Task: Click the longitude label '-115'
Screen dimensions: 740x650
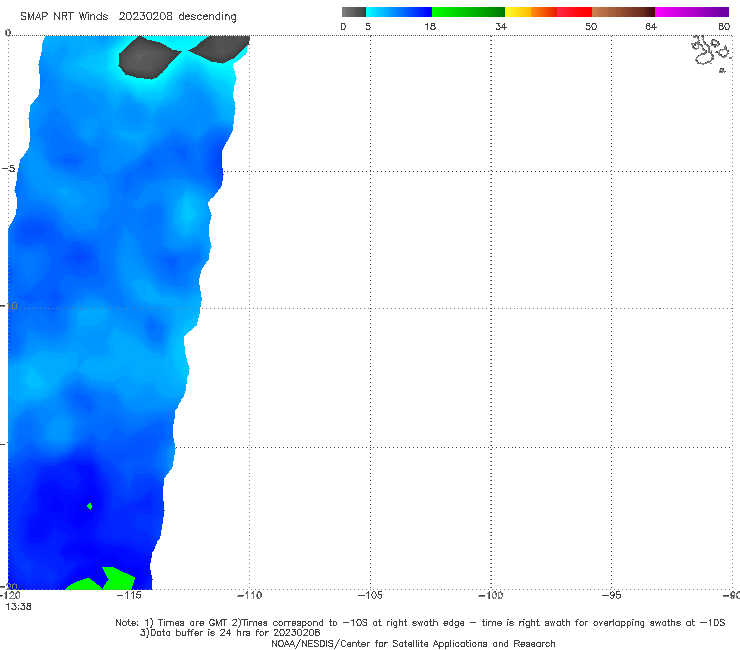Action: (x=129, y=595)
